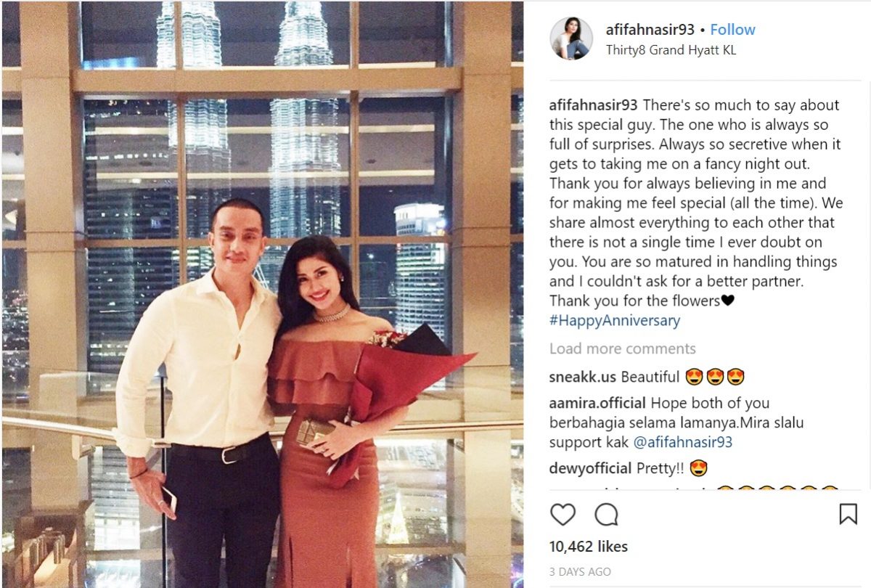The width and height of the screenshot is (871, 588).
Task: Follow the afifahnasir93 account
Action: point(732,30)
